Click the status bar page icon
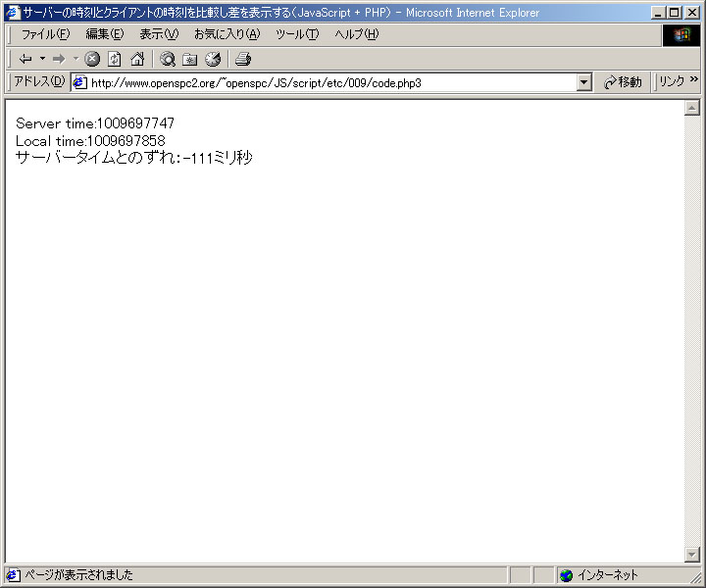Image resolution: width=706 pixels, height=588 pixels. coord(13,575)
